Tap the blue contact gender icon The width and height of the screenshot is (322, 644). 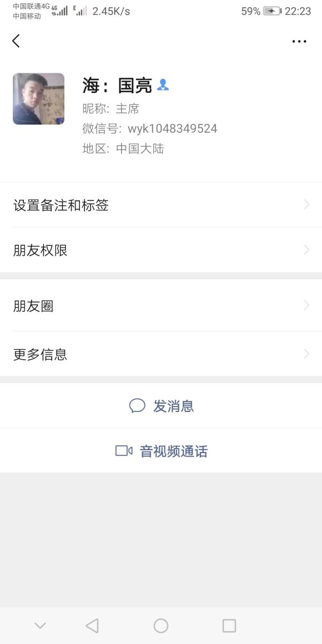163,84
